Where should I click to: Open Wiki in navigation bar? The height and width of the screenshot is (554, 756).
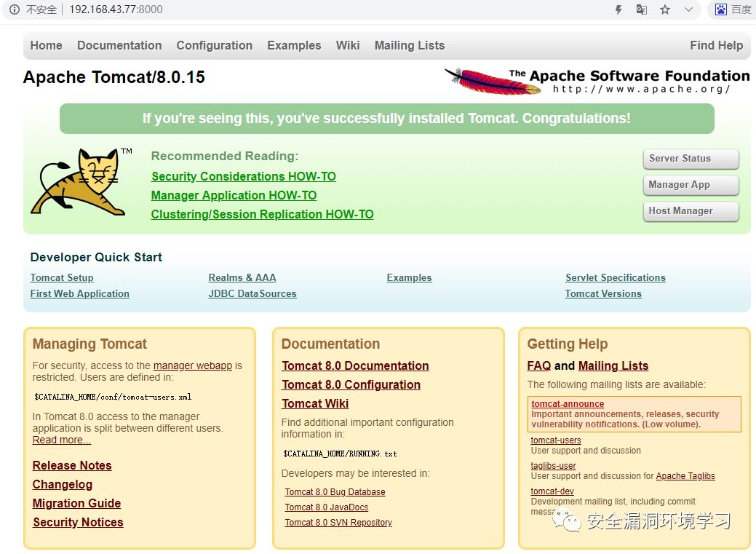tap(348, 45)
